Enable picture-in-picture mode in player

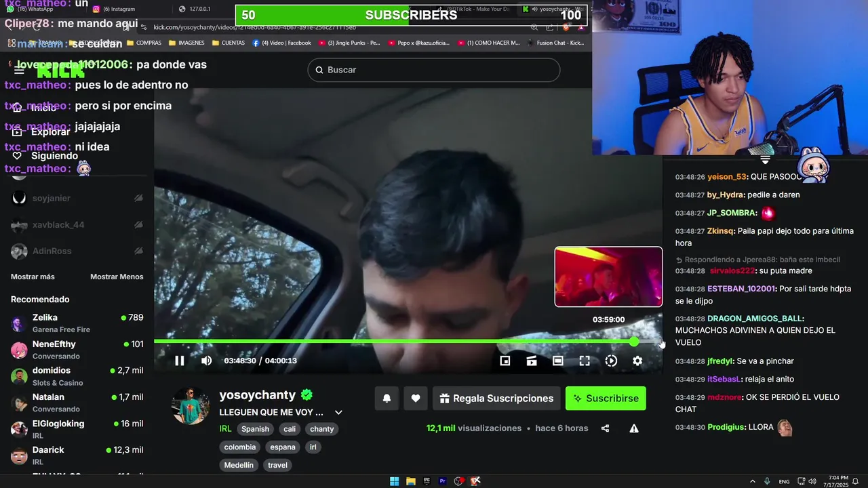(505, 361)
